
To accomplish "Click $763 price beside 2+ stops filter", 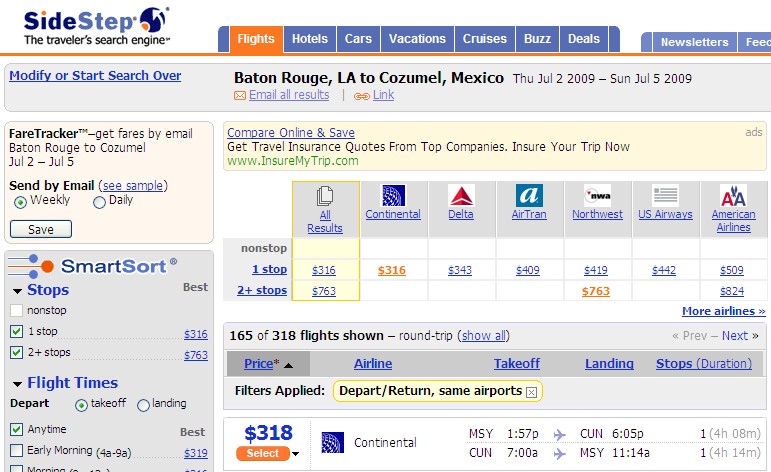I will pyautogui.click(x=196, y=355).
